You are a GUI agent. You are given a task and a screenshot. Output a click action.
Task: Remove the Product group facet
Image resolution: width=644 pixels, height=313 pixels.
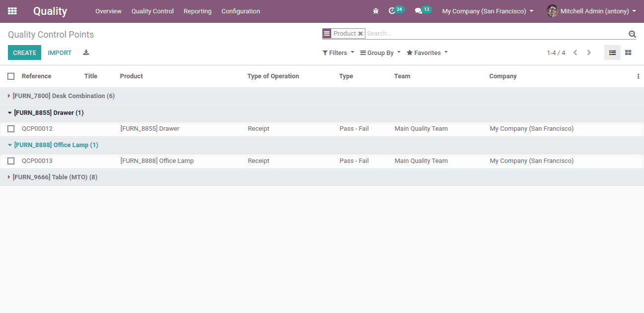(360, 34)
